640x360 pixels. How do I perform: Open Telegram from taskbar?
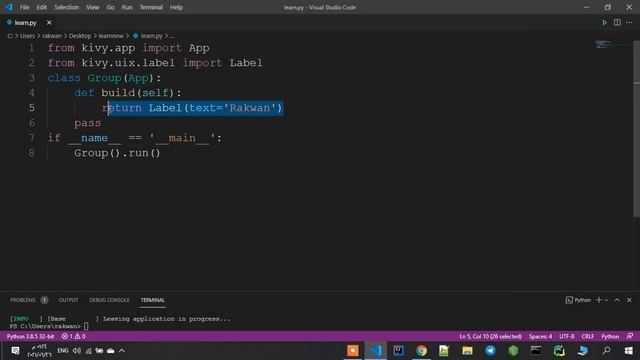[x=490, y=351]
